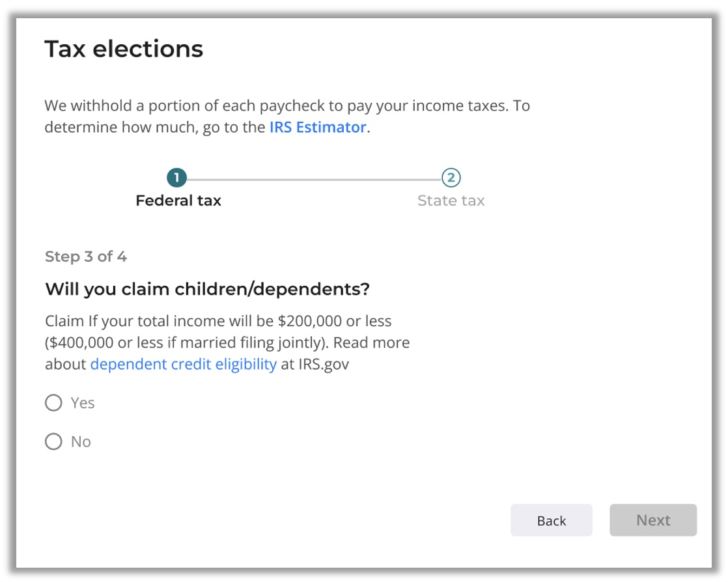Click the Yes option label text
Screen dimensions: 728x582
(83, 403)
